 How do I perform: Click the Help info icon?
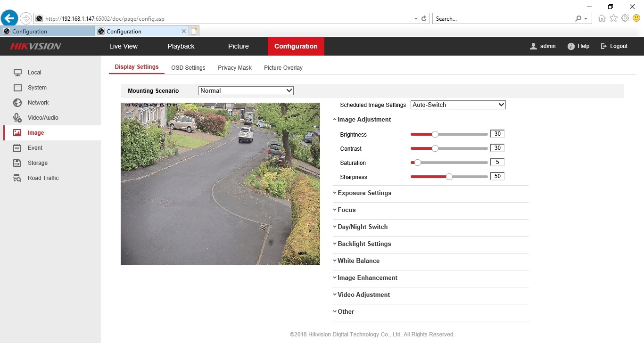click(x=571, y=46)
